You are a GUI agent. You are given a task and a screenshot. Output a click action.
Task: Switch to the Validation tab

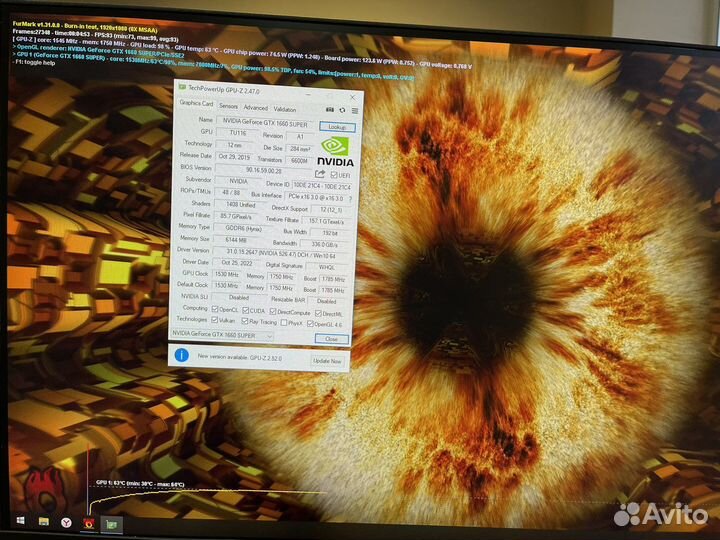click(x=285, y=109)
